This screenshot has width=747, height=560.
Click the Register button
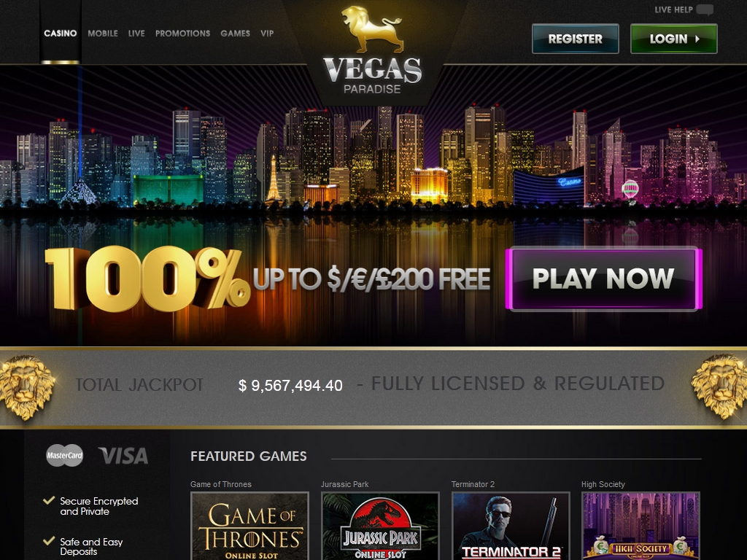576,39
